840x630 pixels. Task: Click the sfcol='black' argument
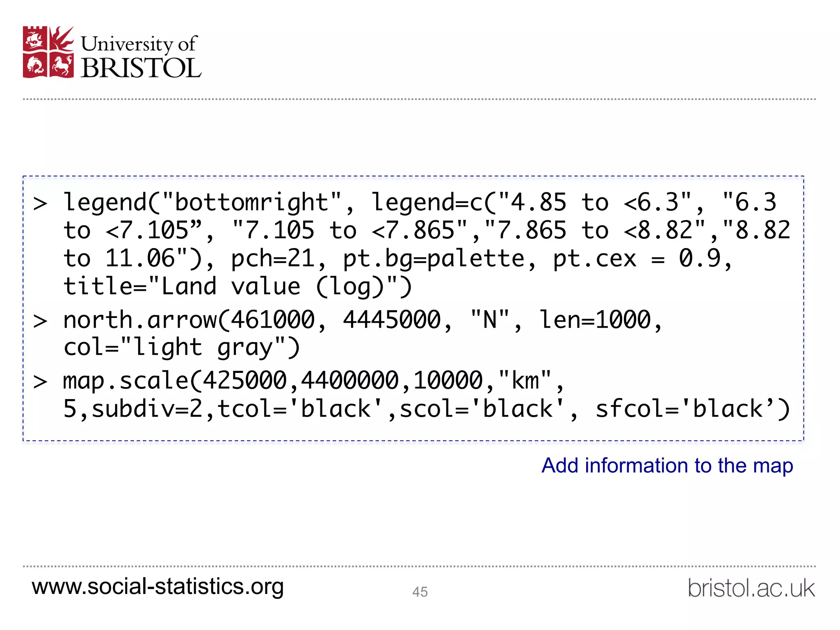point(692,409)
